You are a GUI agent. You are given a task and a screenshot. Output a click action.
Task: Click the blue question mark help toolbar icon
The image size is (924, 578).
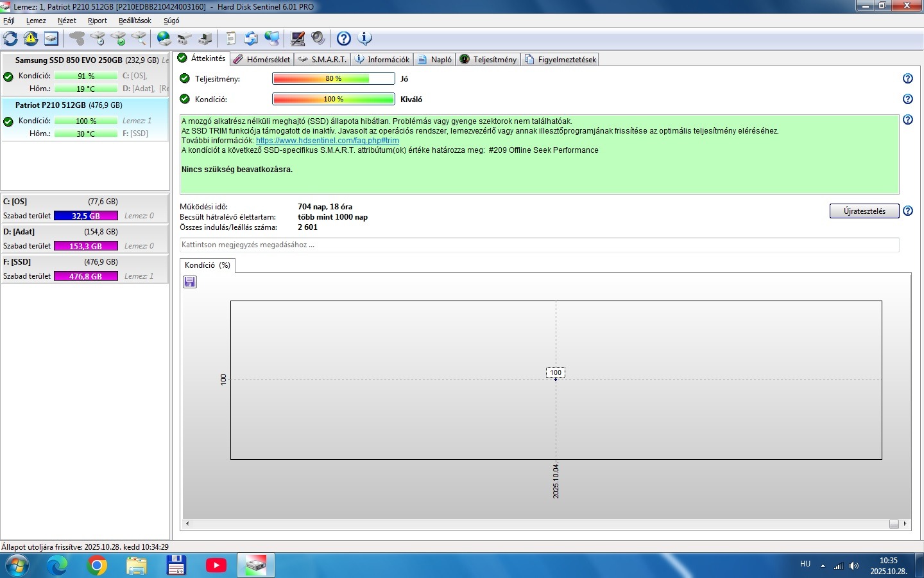click(x=344, y=39)
